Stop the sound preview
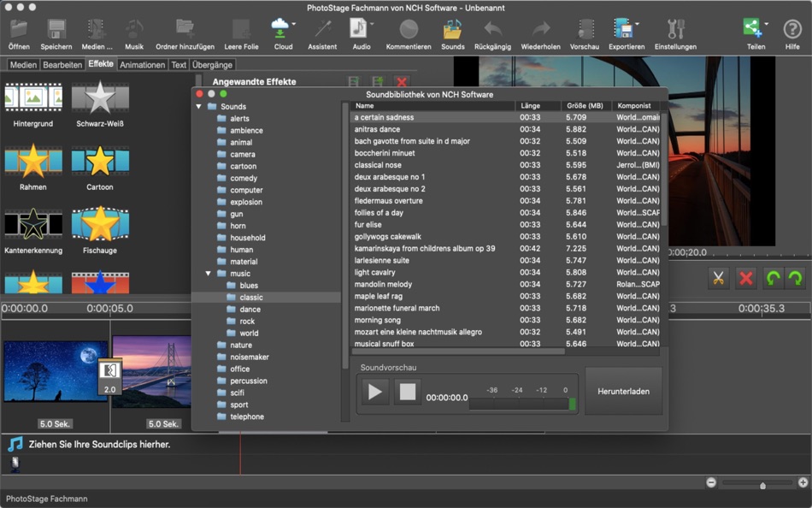812x508 pixels. click(408, 392)
